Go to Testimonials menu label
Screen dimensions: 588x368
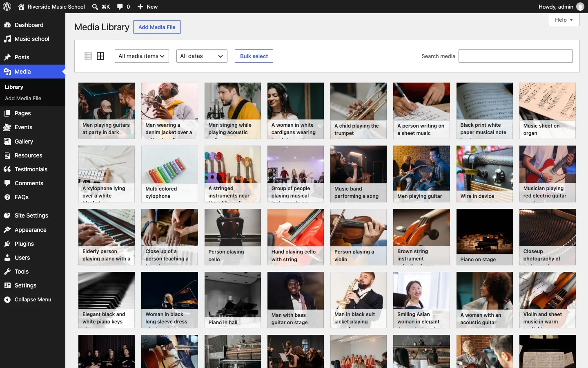coord(31,169)
